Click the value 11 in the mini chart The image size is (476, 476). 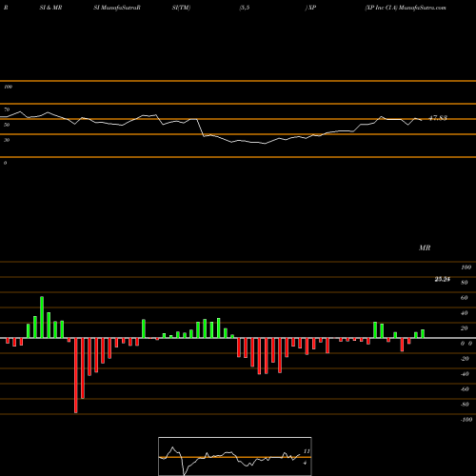[307, 451]
